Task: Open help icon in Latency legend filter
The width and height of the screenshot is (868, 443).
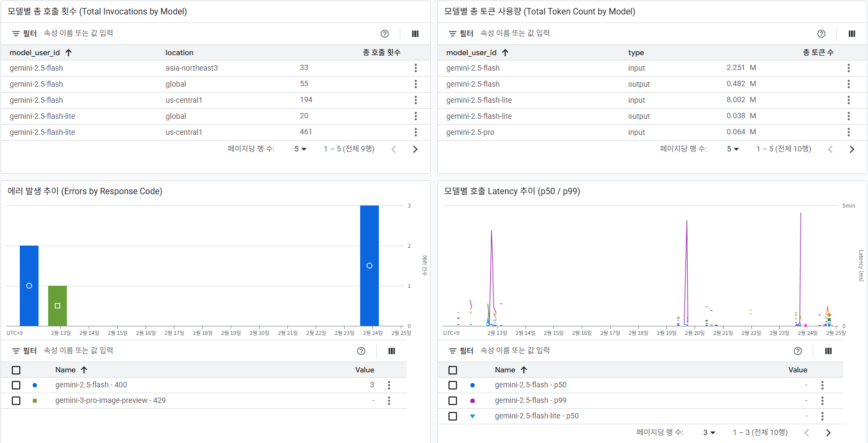Action: (798, 351)
